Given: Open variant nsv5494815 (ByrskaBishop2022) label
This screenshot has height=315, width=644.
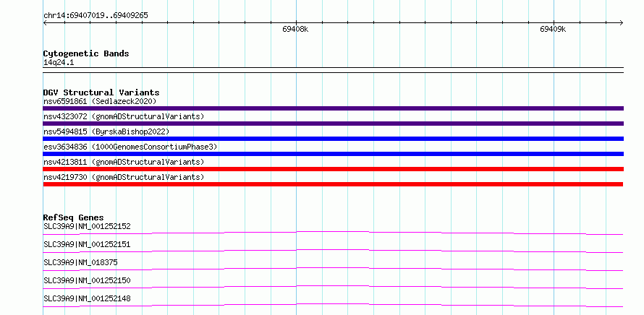Looking at the screenshot, I should pos(106,131).
